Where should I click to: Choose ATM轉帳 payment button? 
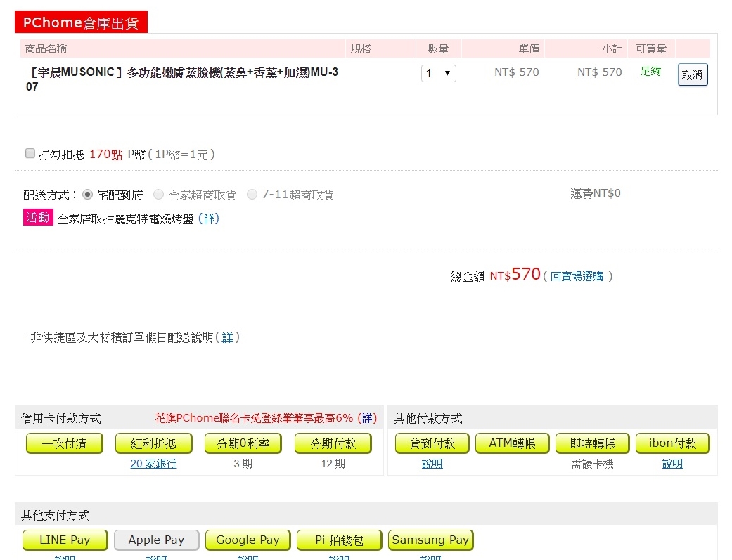pos(512,443)
